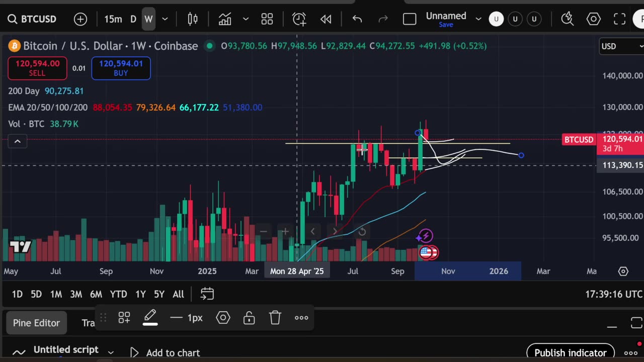Toggle fullscreen mode icon
Screen dimensions: 644x362
[620, 19]
